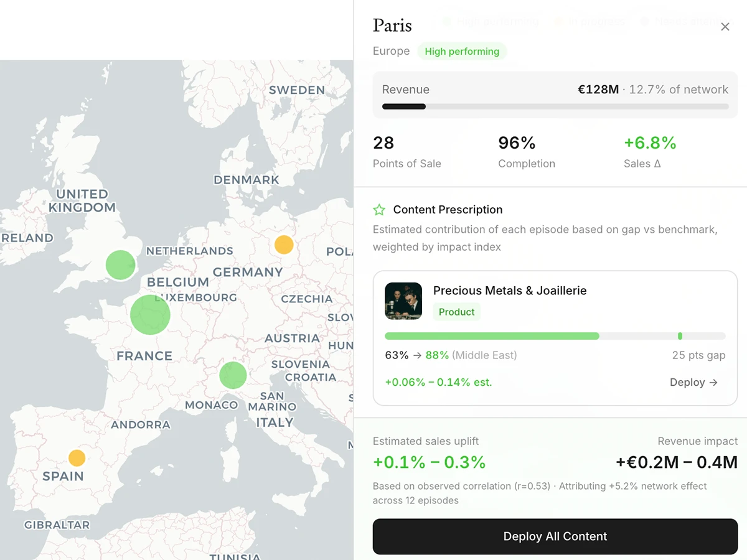Image resolution: width=747 pixels, height=560 pixels.
Task: Select the green marker over the United Kingdom
Action: [x=121, y=264]
